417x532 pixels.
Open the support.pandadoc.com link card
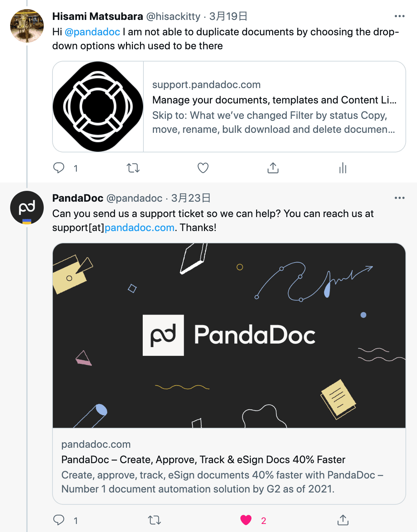tap(274, 107)
